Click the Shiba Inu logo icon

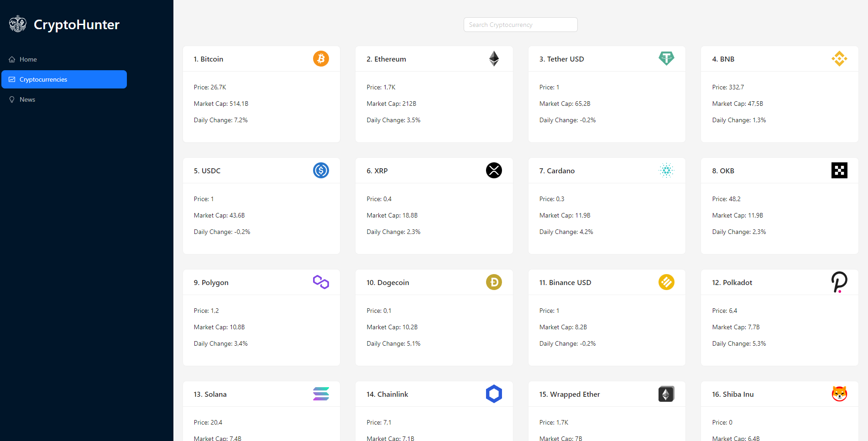click(x=839, y=394)
